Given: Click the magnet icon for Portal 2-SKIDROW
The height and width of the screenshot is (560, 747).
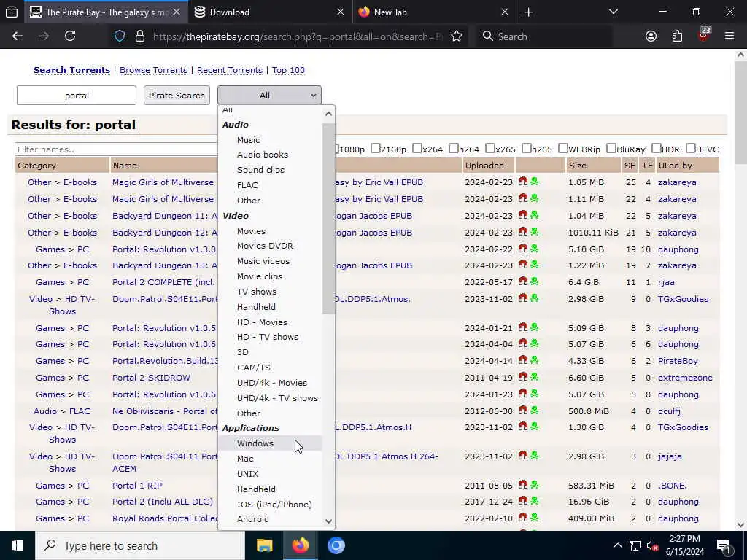Looking at the screenshot, I should (523, 377).
